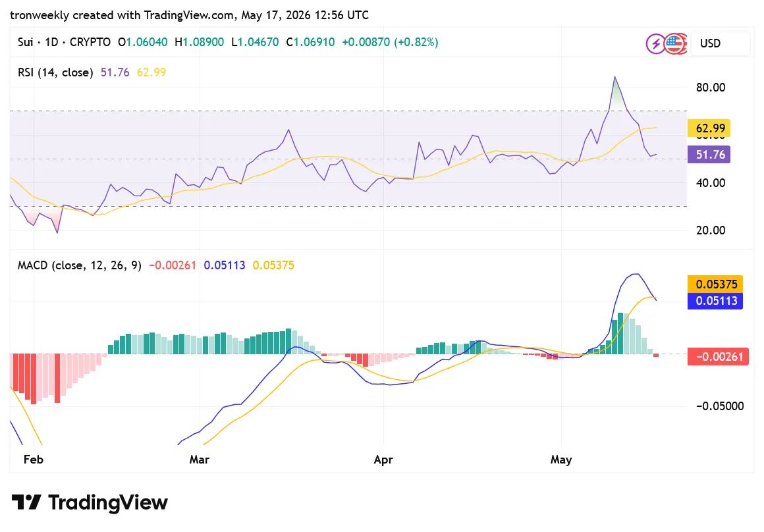Select the MACD (close, 12, 26, 9) label

tap(80, 265)
